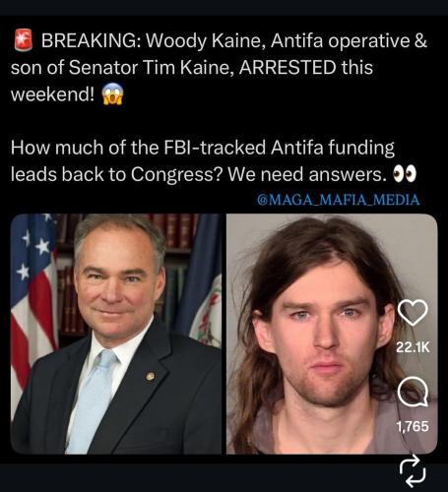Click the word BREAKING in the headline
This screenshot has height=492, width=448.
tap(91, 40)
